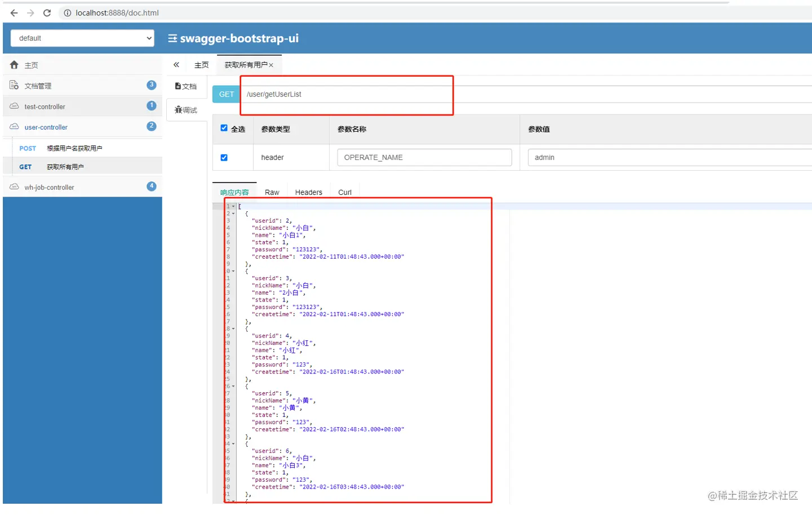Expand wh-job-controller in the sidebar
Screen dimensions: 812x515
82,187
